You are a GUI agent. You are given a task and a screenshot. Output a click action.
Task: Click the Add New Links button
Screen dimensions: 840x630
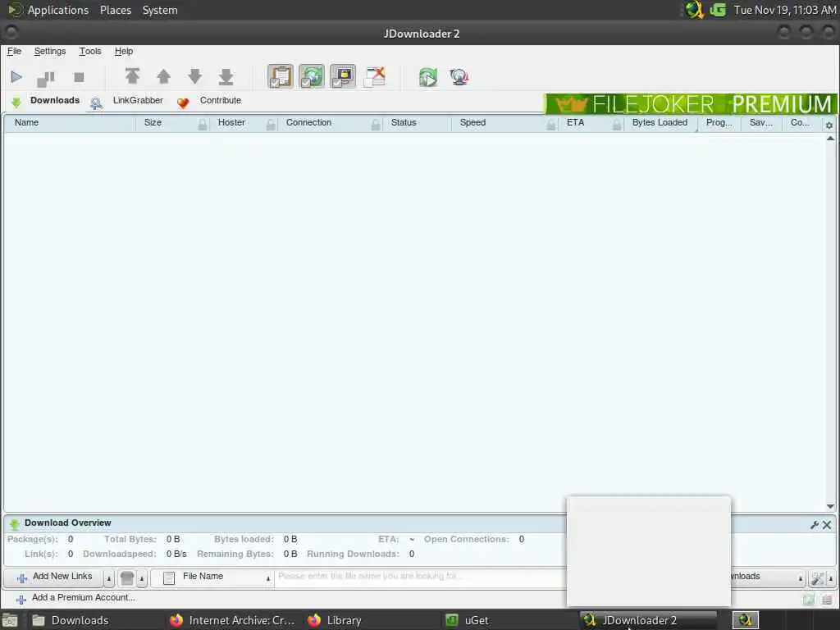[x=53, y=577]
